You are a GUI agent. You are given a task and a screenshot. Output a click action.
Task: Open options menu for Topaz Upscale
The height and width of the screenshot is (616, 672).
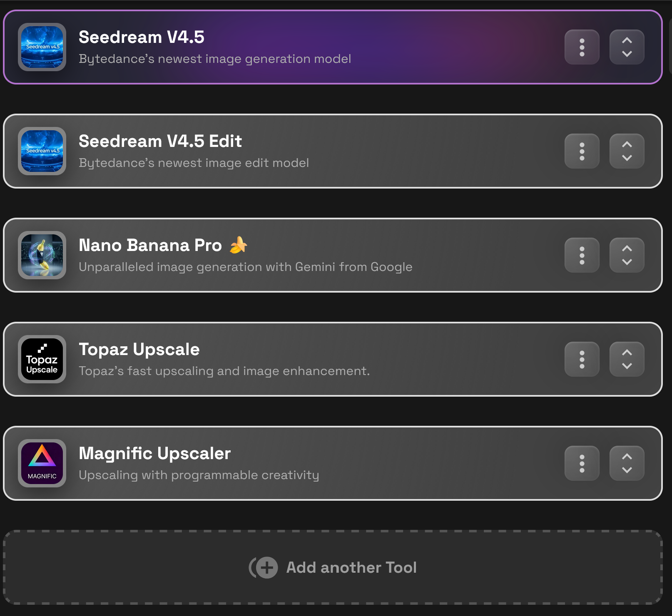[582, 359]
